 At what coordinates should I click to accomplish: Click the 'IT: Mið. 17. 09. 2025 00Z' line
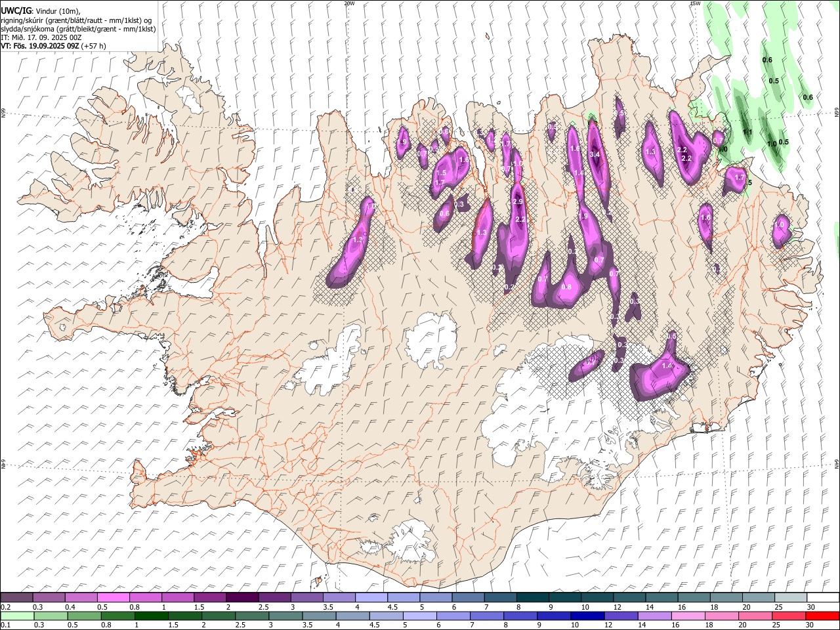[x=41, y=37]
